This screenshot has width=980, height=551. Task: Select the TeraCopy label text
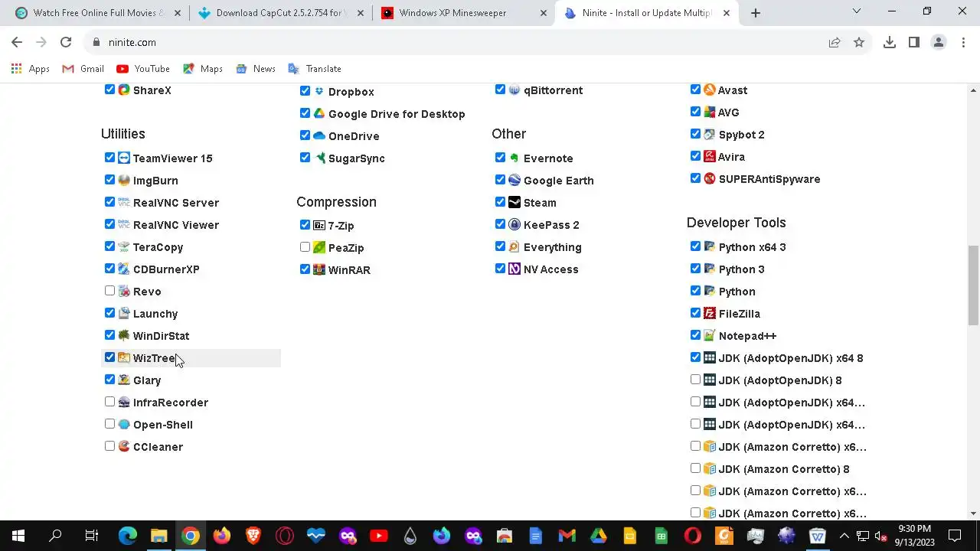[158, 247]
